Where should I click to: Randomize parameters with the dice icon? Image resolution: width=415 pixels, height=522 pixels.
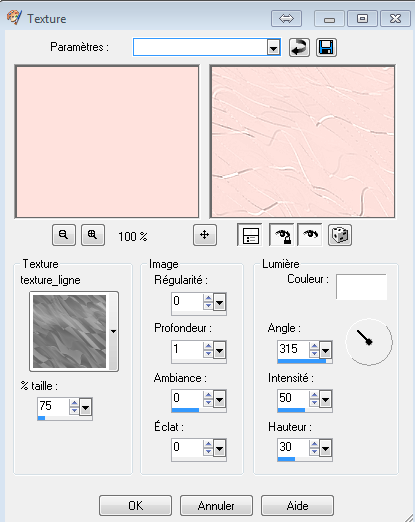tap(340, 235)
